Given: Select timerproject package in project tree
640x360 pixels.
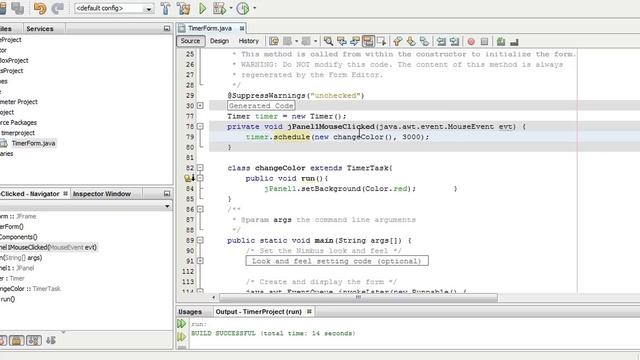Looking at the screenshot, I should pyautogui.click(x=18, y=133).
